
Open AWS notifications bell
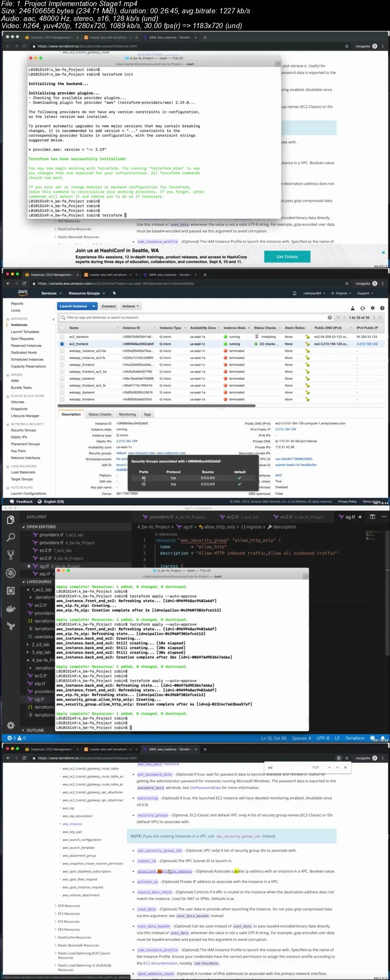pos(294,293)
